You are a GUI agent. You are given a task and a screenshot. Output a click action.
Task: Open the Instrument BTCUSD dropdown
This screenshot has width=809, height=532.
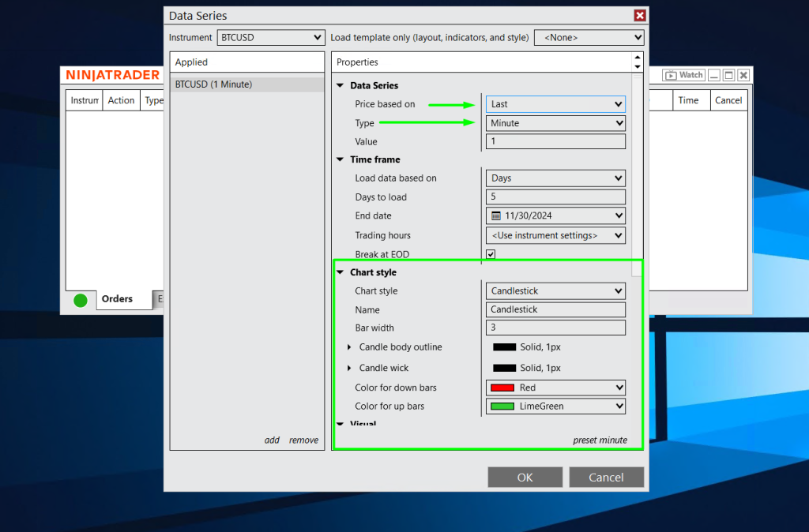click(270, 37)
